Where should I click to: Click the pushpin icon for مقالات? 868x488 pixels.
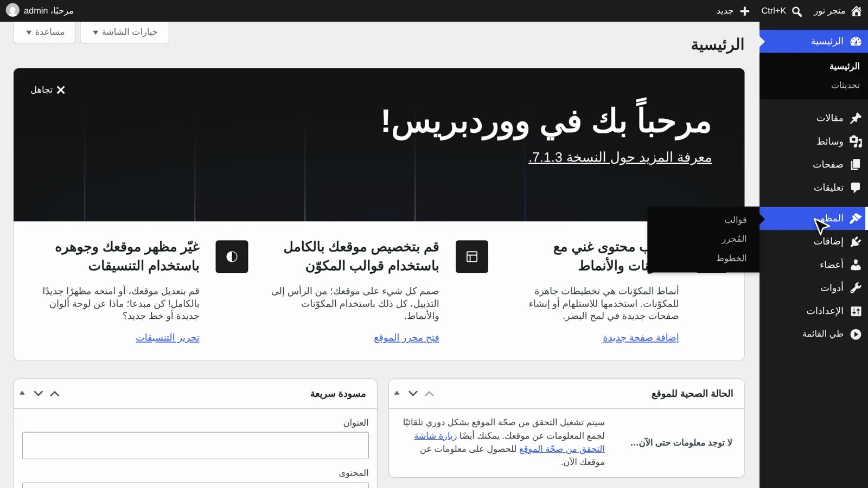pos(856,118)
